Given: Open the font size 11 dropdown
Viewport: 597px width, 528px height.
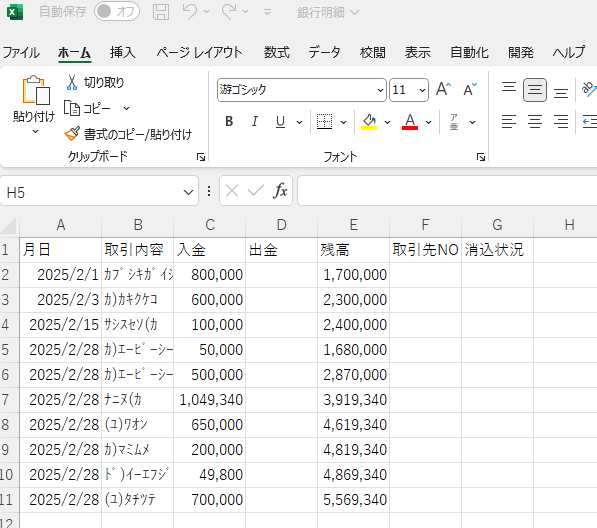Looking at the screenshot, I should point(422,90).
